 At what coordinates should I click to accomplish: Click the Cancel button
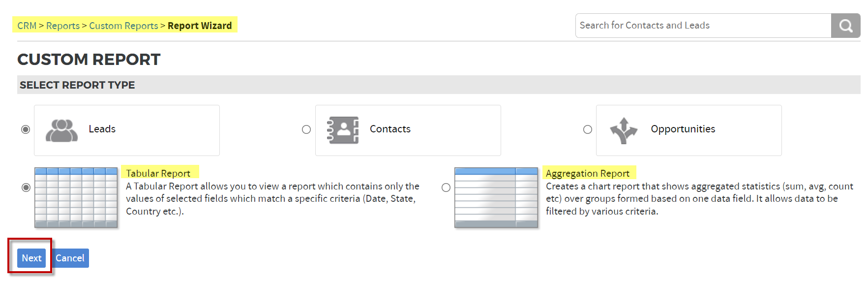70,258
